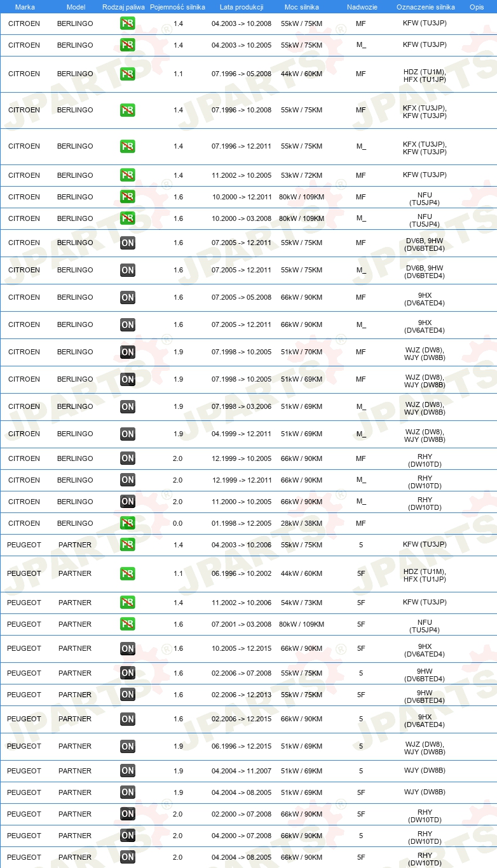Select the date range 04.1999 -> 12.2011
This screenshot has height=868, width=497.
tap(242, 434)
